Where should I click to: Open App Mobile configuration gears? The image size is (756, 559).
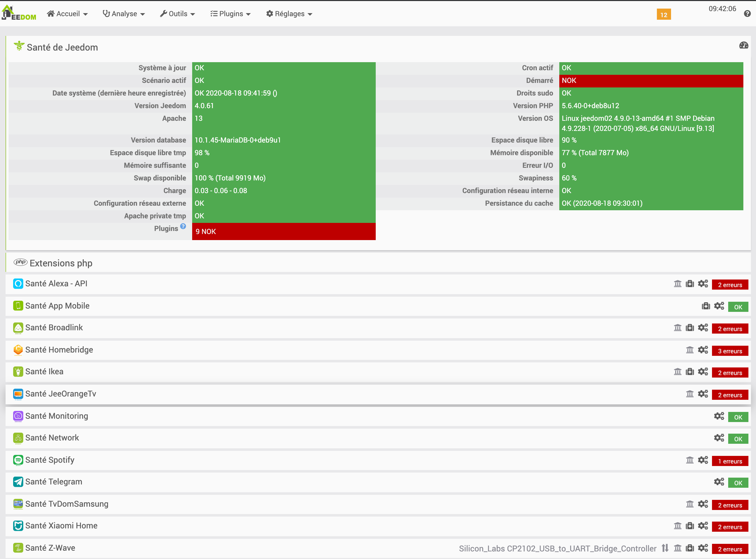719,306
